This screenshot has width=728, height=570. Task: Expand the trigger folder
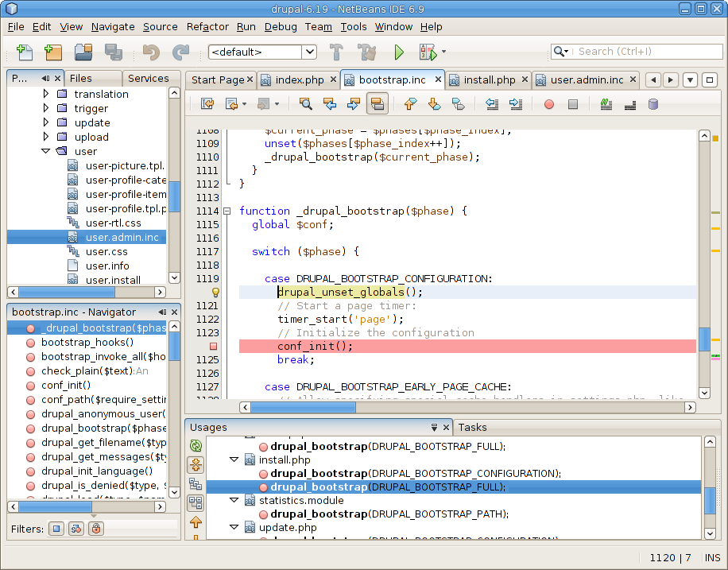[45, 108]
